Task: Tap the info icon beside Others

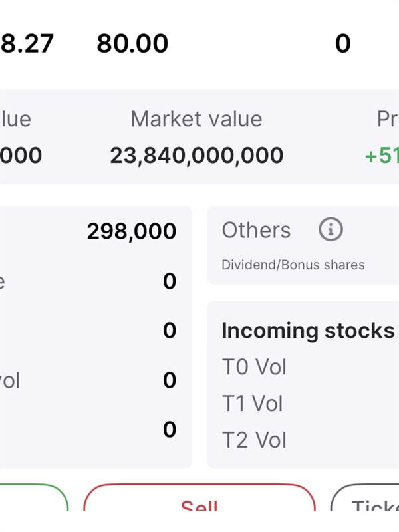Action: click(331, 230)
